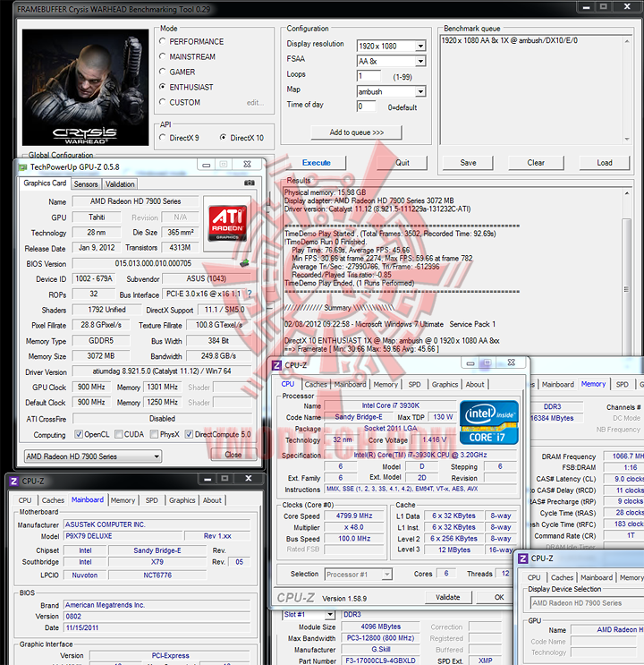Viewport: 644px width, 665px height.
Task: Click GPU-Z Close button
Action: (233, 455)
